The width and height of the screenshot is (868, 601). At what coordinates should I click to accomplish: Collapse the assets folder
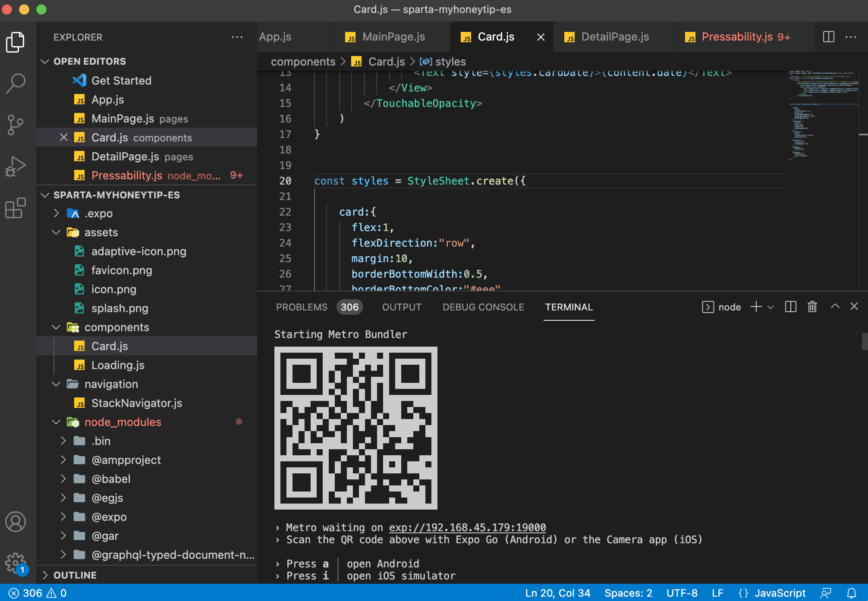coord(56,232)
